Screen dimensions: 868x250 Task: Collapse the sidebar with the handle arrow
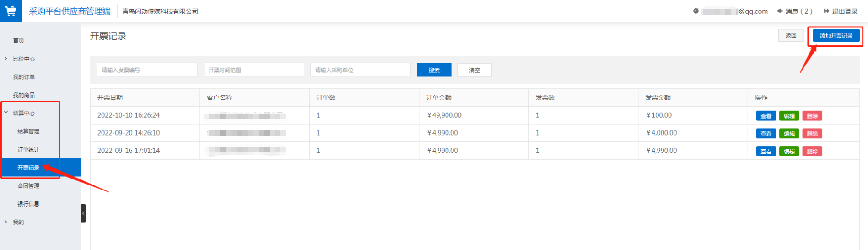click(83, 213)
